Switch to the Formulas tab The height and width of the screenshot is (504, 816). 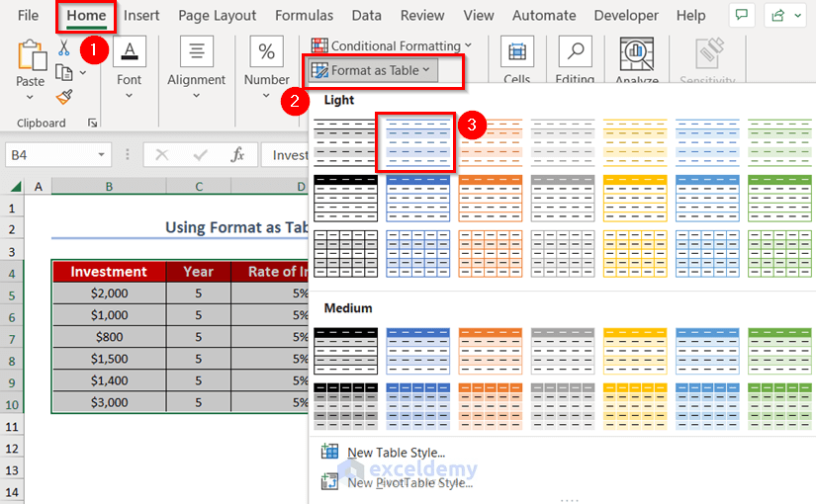point(304,16)
